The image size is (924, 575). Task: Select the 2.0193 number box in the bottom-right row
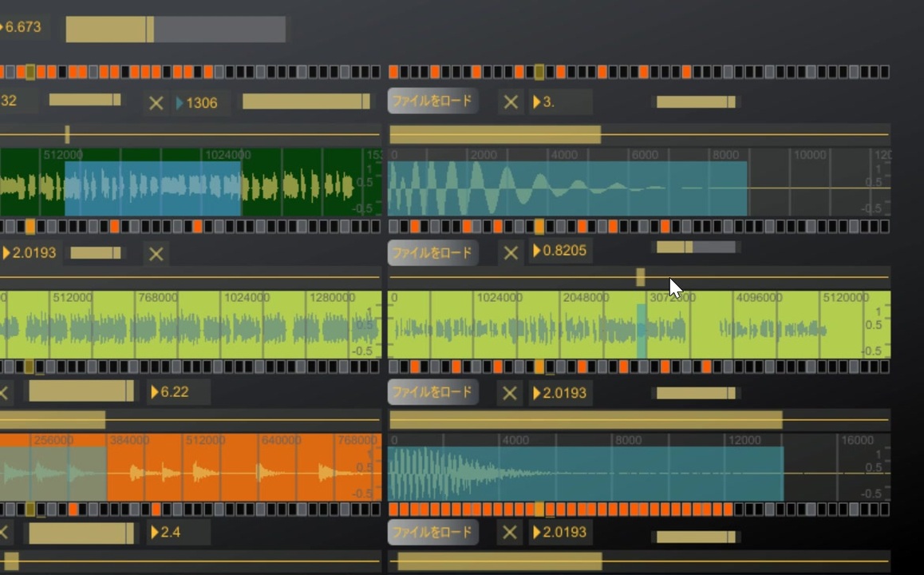560,532
